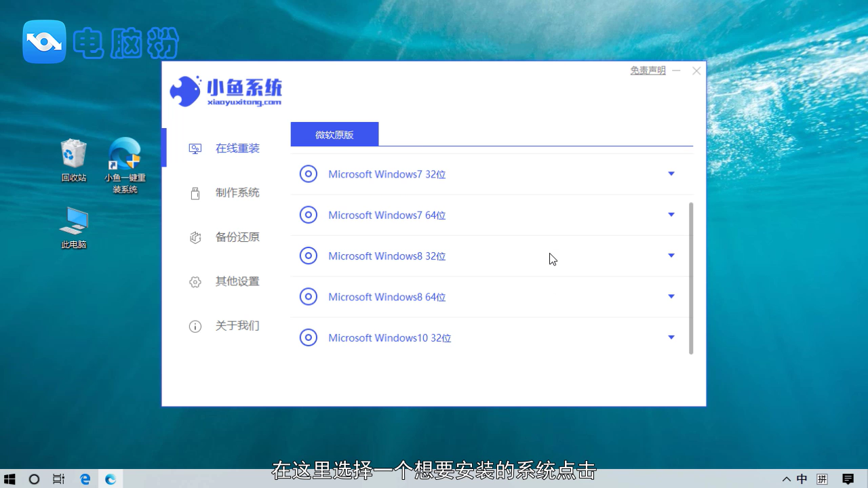Launch new Edge icon on taskbar

pyautogui.click(x=110, y=479)
